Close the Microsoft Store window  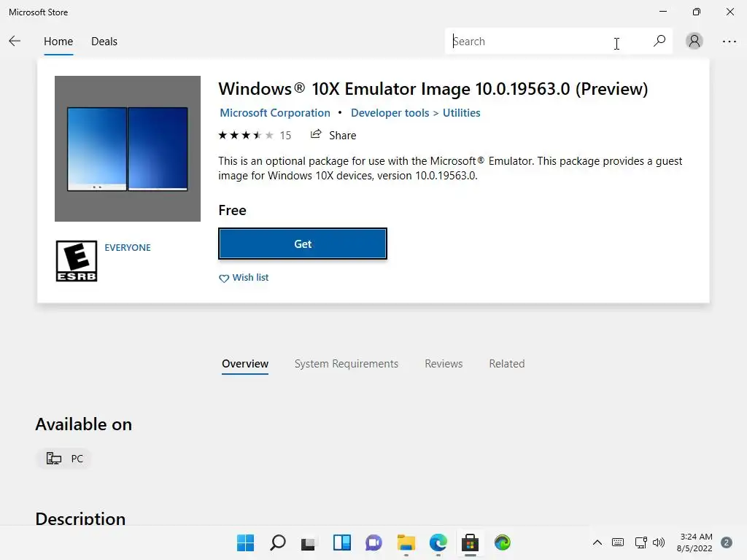point(729,12)
